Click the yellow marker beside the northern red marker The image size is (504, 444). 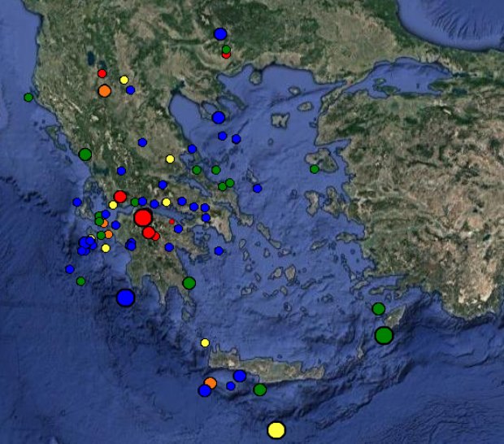pos(124,80)
